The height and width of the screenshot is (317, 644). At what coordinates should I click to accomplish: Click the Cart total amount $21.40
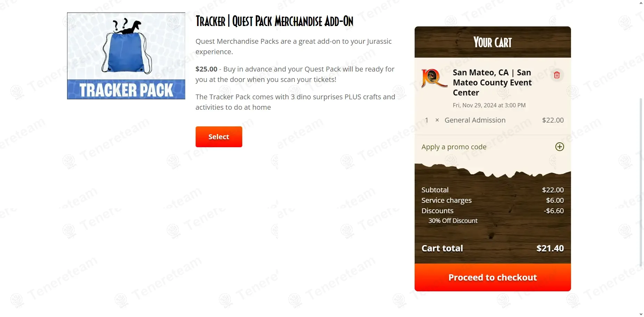click(550, 248)
